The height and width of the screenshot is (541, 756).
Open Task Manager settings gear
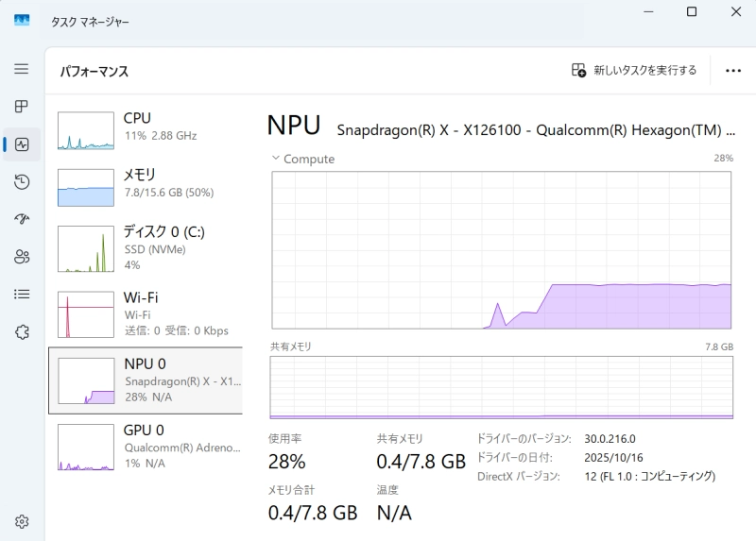[22, 521]
